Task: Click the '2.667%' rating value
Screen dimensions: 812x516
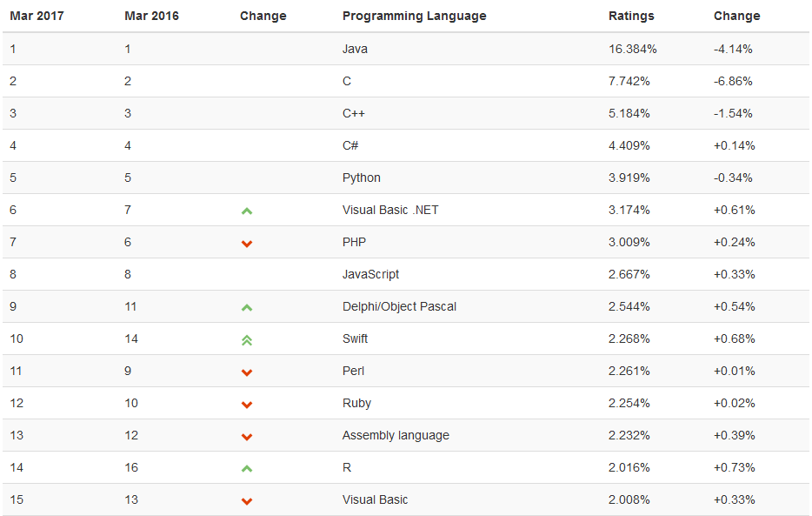Action: [629, 274]
